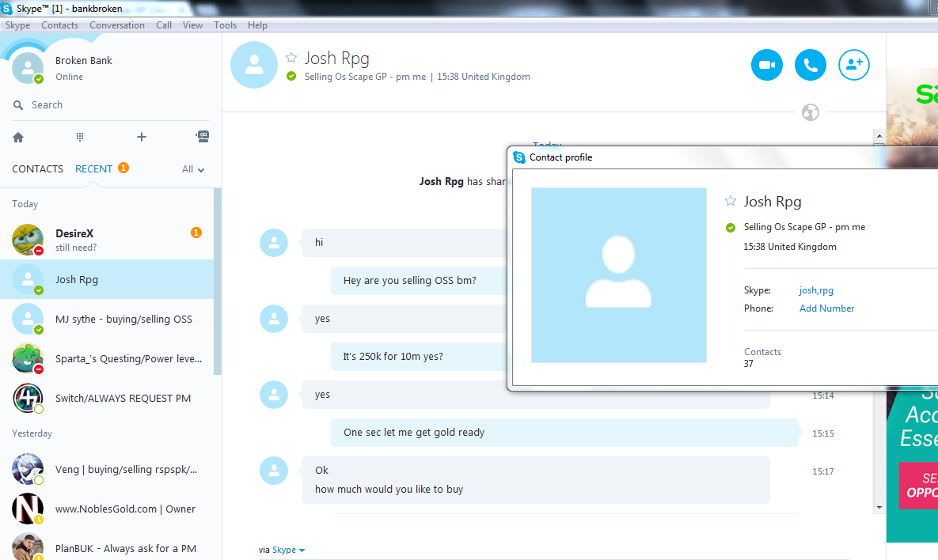Open the Tools menu
Screen dimensions: 938x560
coord(225,25)
